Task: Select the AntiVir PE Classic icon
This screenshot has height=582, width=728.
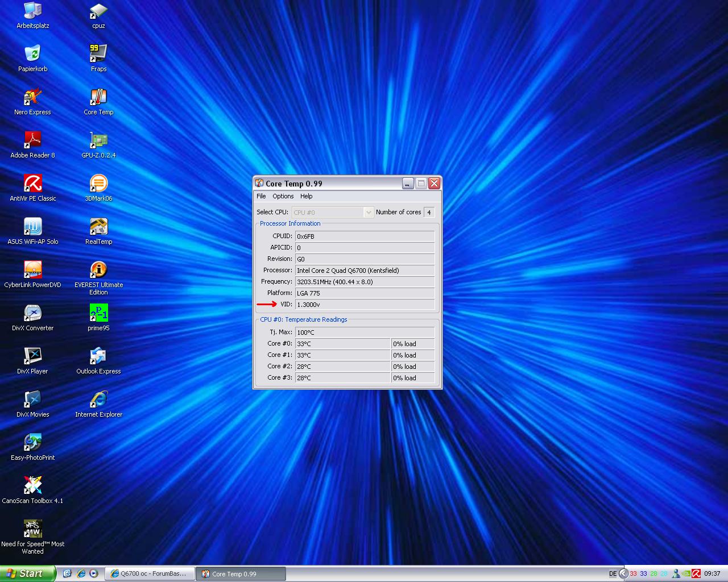Action: coord(32,188)
